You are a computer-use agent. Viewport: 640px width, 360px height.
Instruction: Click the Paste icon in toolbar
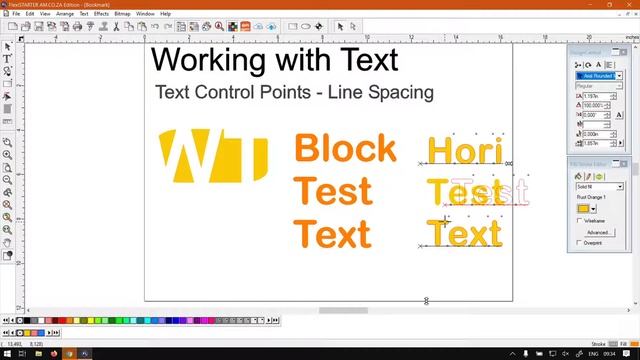(x=142, y=27)
